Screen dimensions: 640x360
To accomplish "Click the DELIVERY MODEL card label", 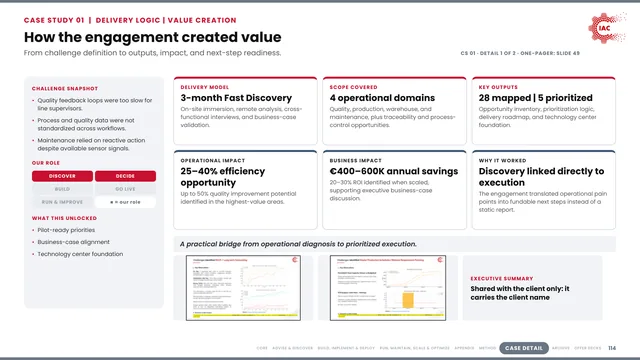I will [204, 87].
